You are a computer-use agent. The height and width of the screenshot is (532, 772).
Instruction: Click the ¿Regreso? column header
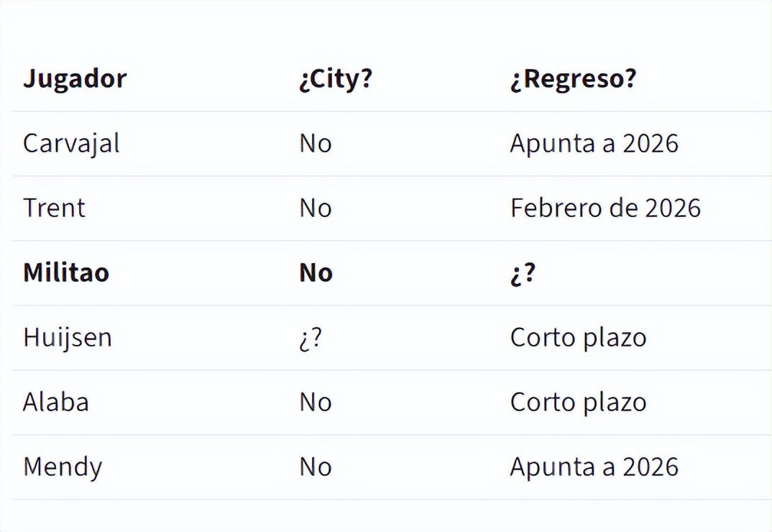point(573,78)
